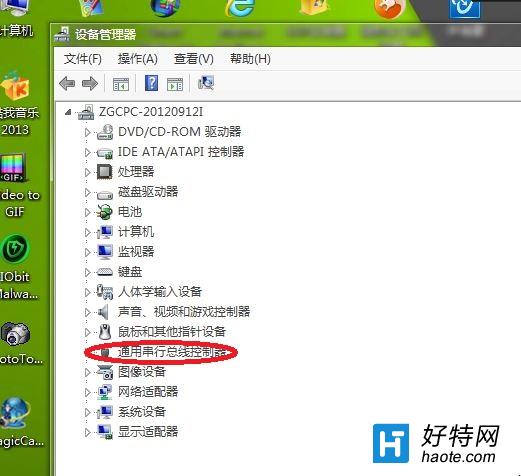Select the 声音、视频和游戏控制器 label

(184, 312)
